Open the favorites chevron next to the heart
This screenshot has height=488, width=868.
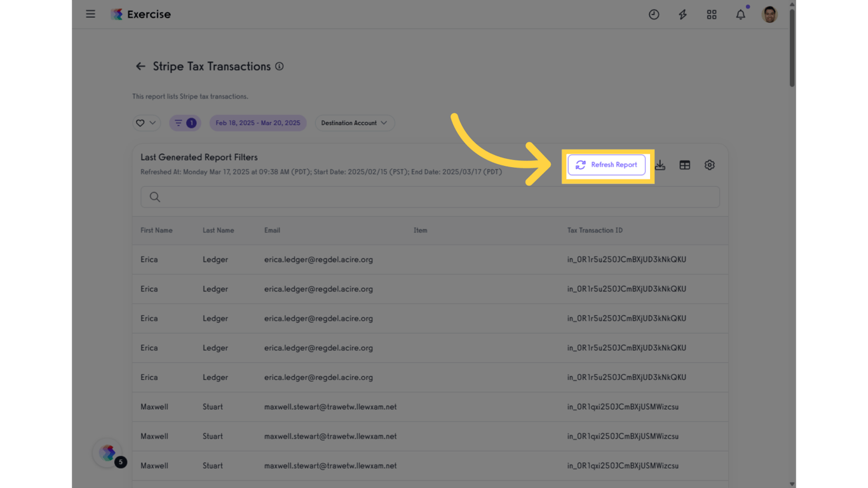point(152,123)
